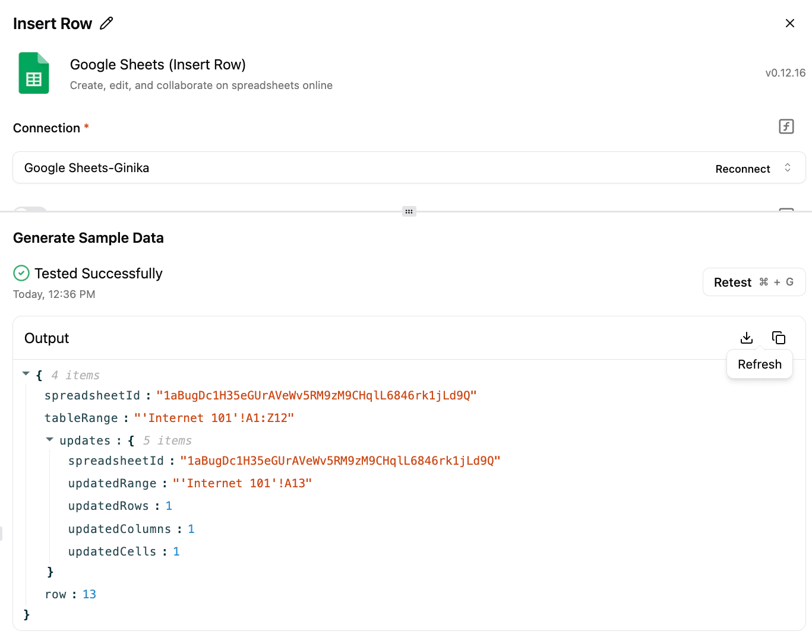Click the tableRange value 'Internet 101'!A1:Z12
This screenshot has width=812, height=644.
pos(214,418)
